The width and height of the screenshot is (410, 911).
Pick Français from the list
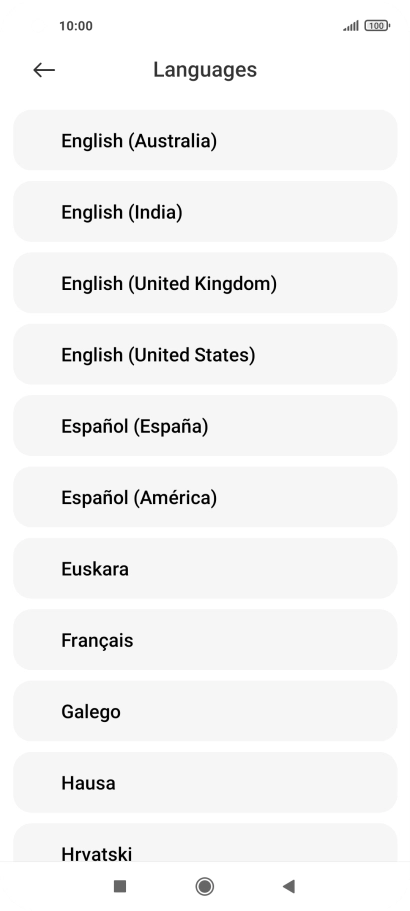pyautogui.click(x=205, y=640)
